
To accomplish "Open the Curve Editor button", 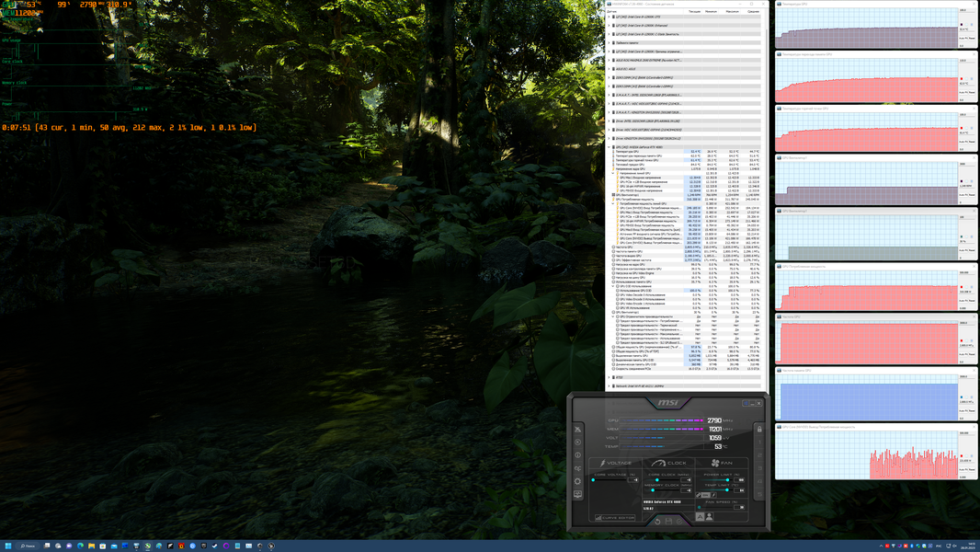I will [x=615, y=518].
